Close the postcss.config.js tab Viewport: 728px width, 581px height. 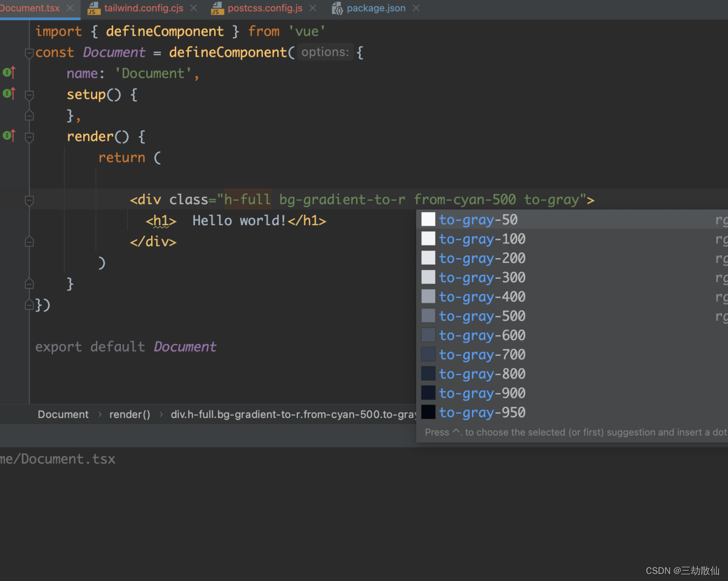point(312,8)
